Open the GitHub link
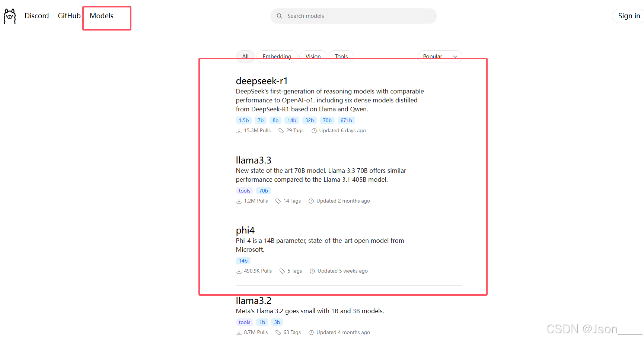 [69, 16]
